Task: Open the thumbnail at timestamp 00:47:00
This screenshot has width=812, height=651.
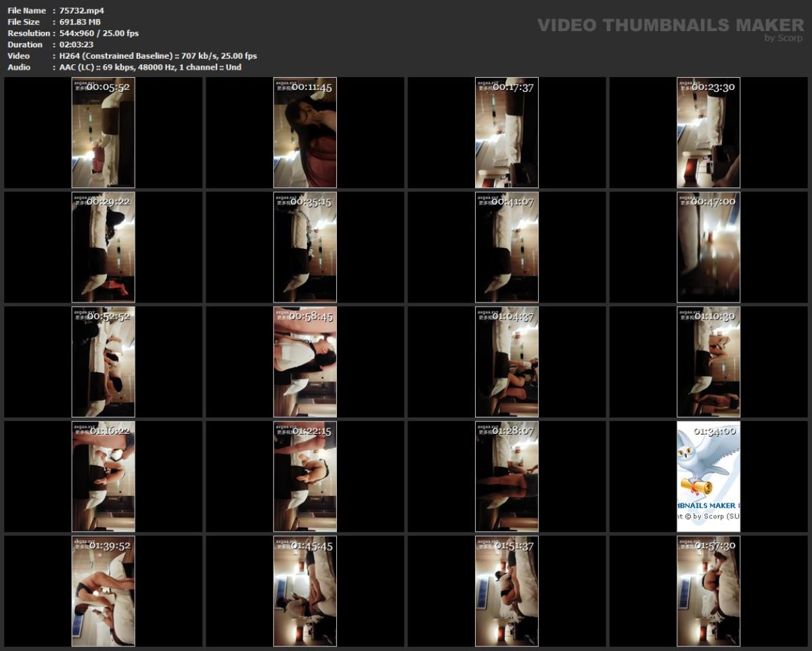Action: pos(708,247)
